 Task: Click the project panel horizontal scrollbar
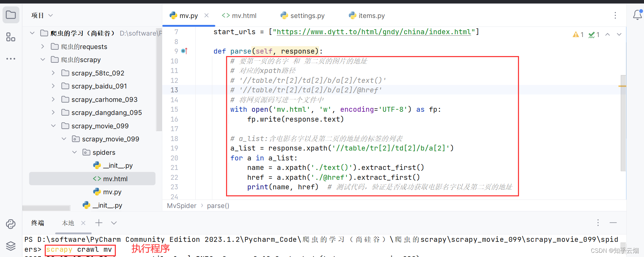pos(46,208)
